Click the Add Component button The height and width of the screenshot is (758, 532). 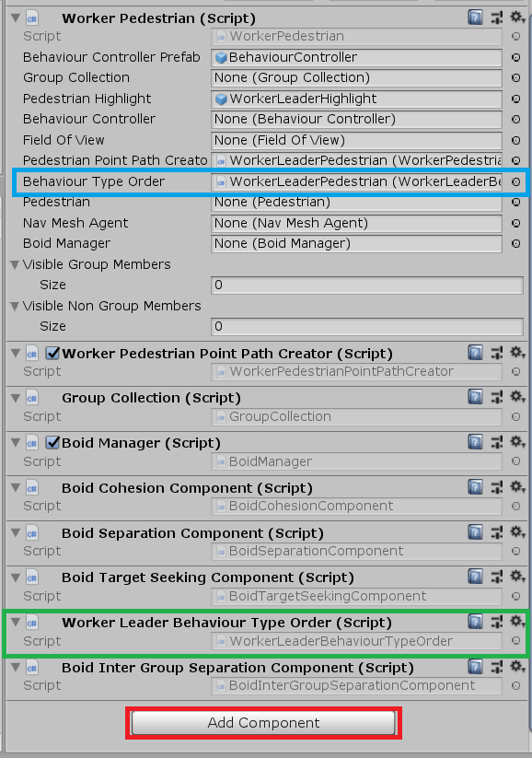tap(264, 723)
